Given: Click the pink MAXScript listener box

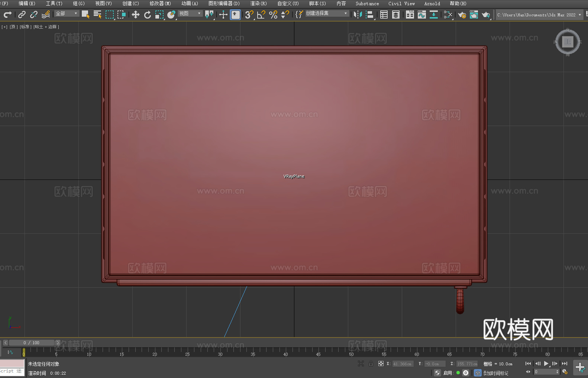Looking at the screenshot, I should point(12,364).
